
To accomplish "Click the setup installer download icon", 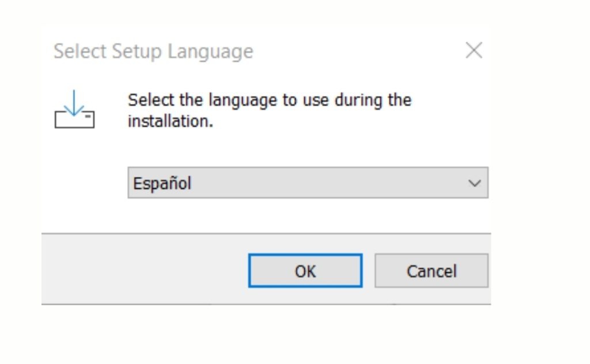I will point(75,114).
